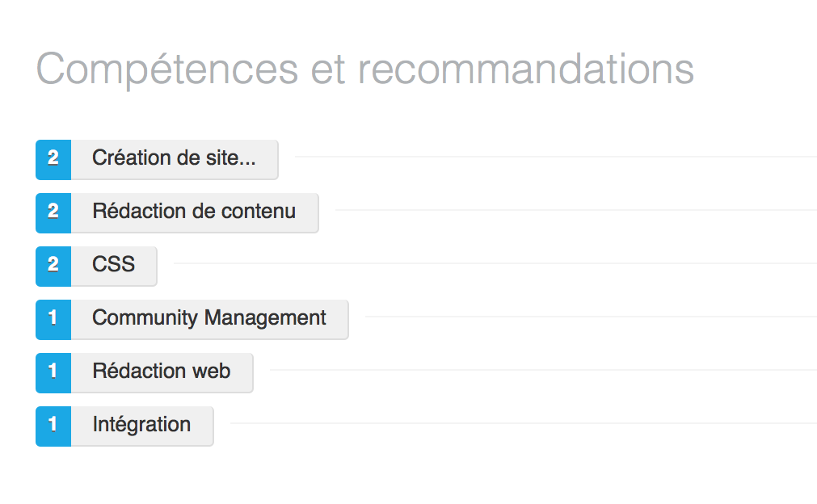Image resolution: width=817 pixels, height=504 pixels.
Task: Click the Compétences et recommandations heading
Action: 364,69
